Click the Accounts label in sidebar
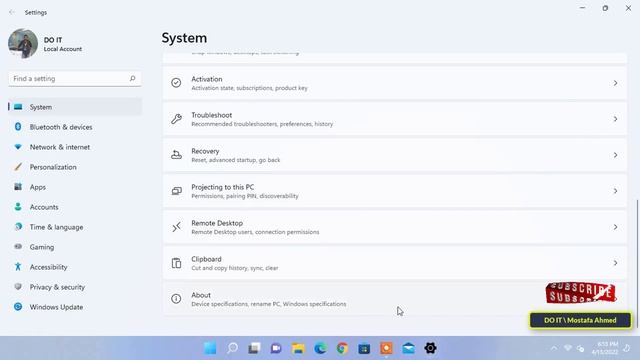This screenshot has width=640, height=360. click(44, 207)
